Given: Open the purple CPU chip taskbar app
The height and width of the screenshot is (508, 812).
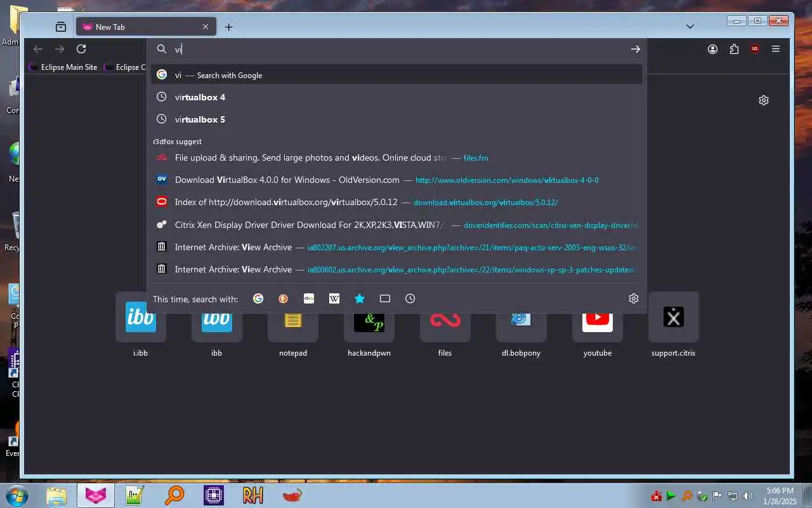Looking at the screenshot, I should 214,495.
